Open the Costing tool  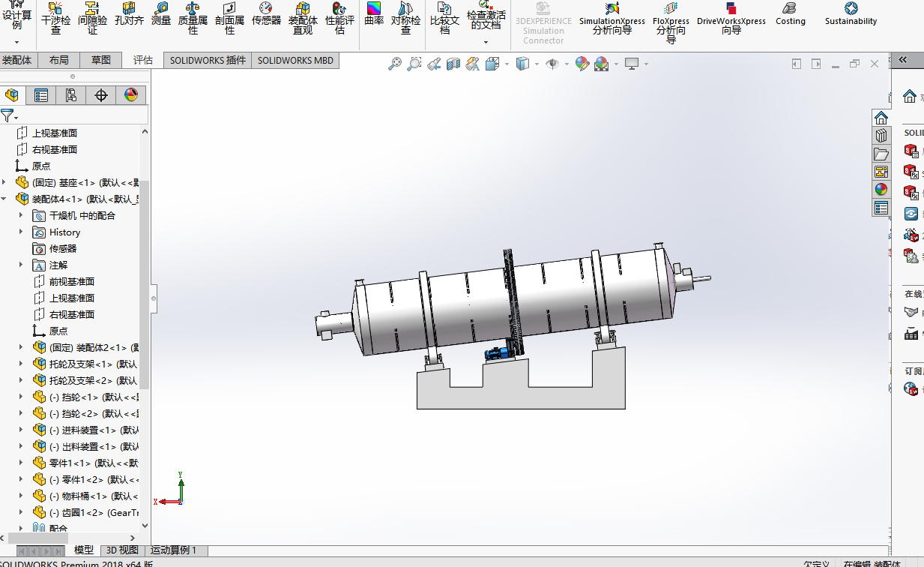click(790, 13)
